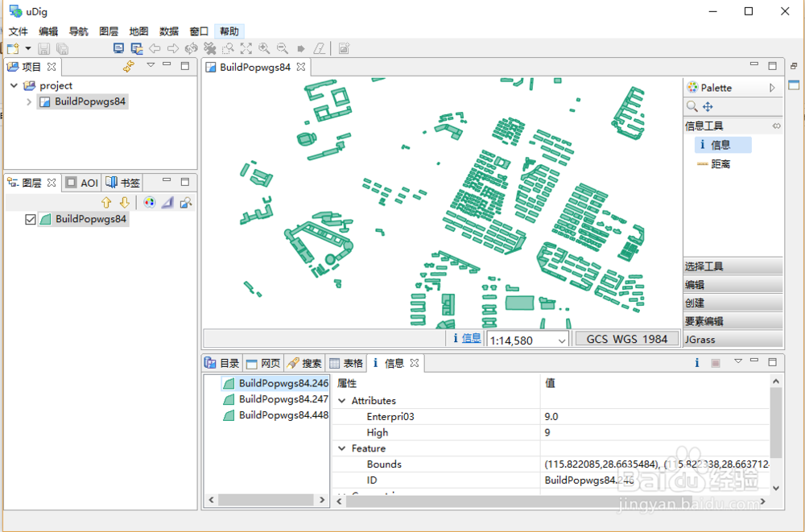The height and width of the screenshot is (532, 805).
Task: Expand the 编辑 palette drawer
Action: [x=733, y=284]
